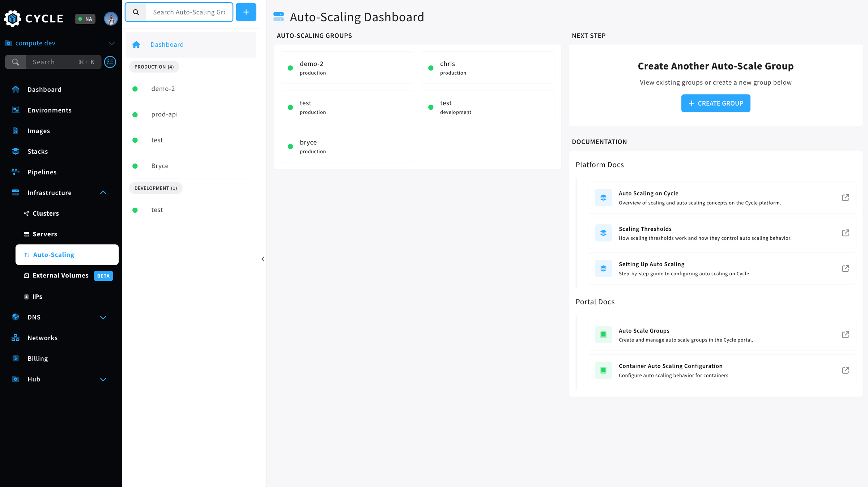
Task: Select test under Development list
Action: coord(191,210)
